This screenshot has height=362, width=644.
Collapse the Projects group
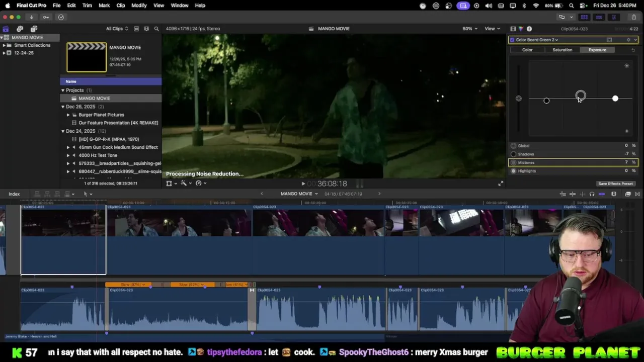pos(63,90)
